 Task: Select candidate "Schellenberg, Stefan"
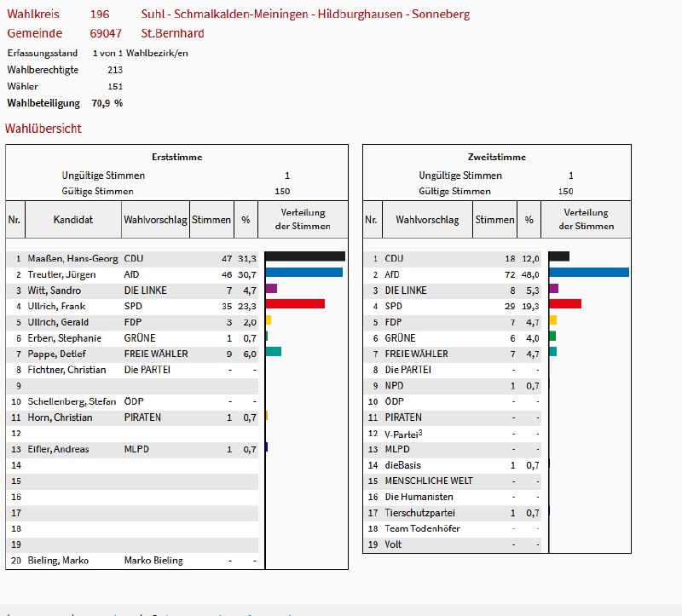[x=72, y=401]
